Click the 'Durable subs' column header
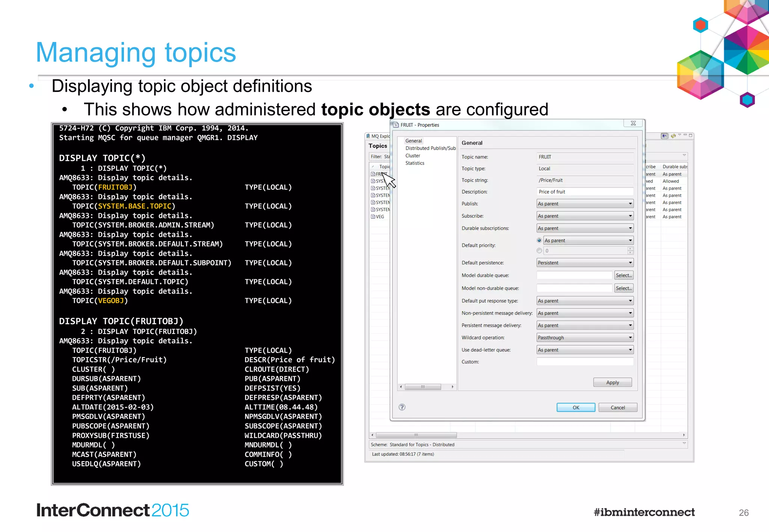 (674, 167)
